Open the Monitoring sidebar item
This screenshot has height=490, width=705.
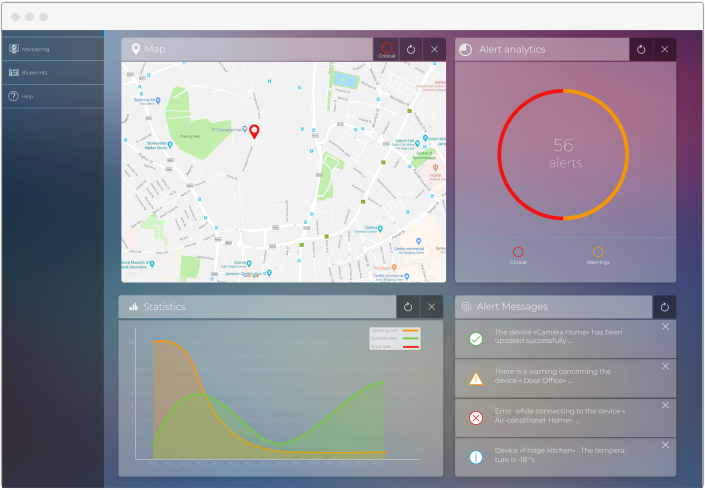coord(35,49)
